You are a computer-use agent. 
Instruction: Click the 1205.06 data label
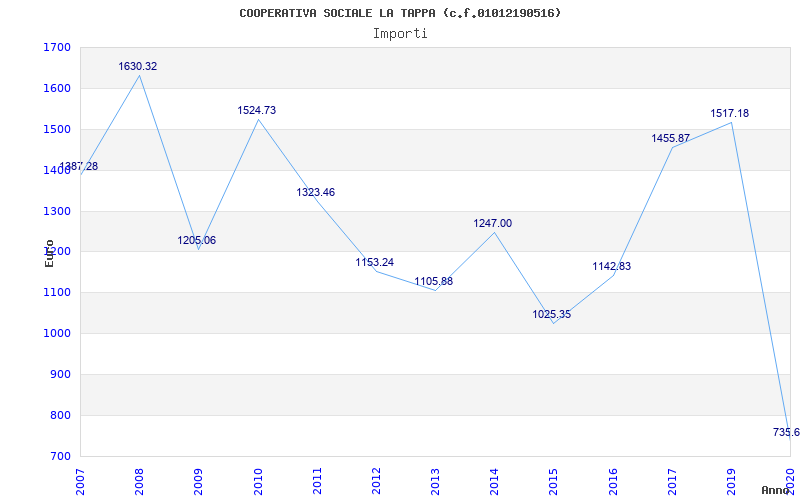pyautogui.click(x=197, y=240)
